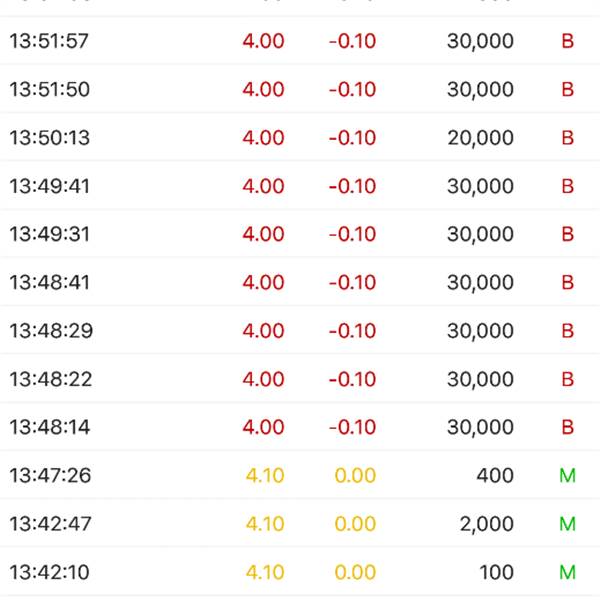Select the trade at 13:48:29
This screenshot has height=600, width=600.
(x=300, y=330)
